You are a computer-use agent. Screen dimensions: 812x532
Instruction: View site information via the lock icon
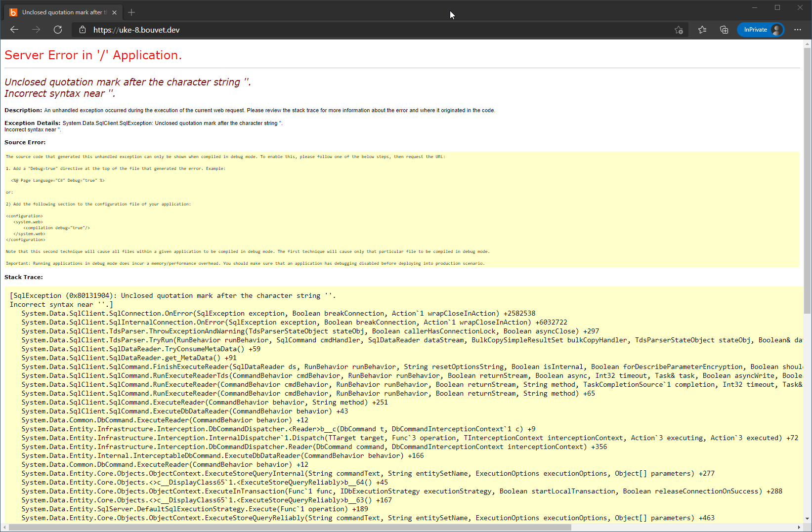(83, 30)
